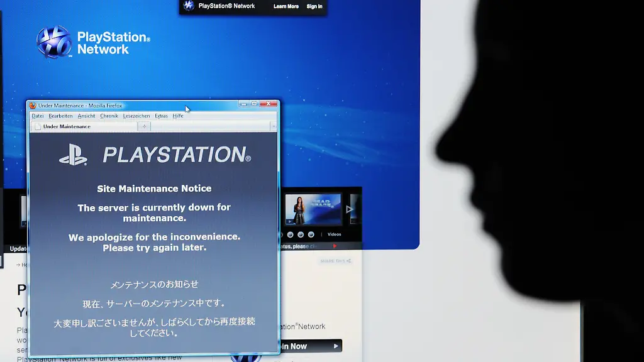644x362 pixels.
Task: Open the Lesezeichen menu
Action: [x=136, y=116]
